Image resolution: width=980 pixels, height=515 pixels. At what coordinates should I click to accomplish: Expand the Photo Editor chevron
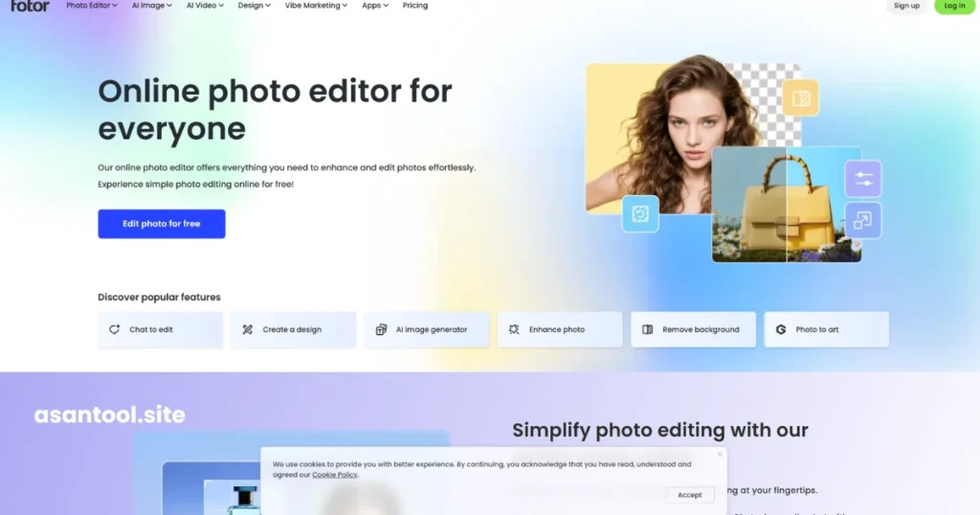pos(115,6)
